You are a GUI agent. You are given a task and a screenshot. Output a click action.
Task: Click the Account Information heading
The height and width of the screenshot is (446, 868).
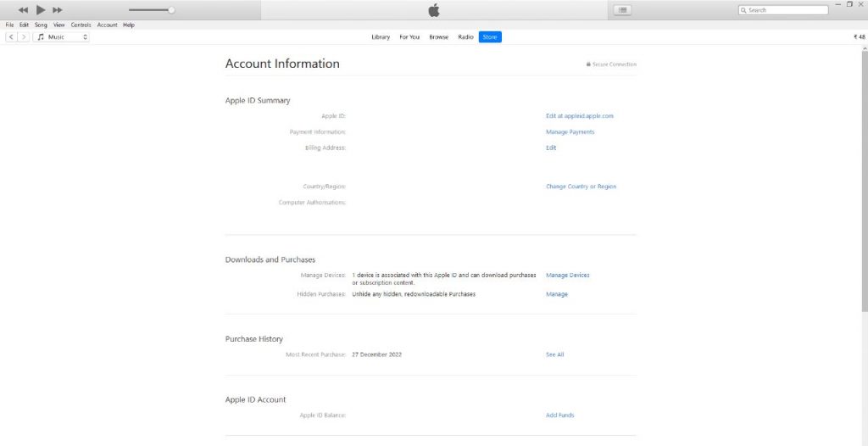pyautogui.click(x=282, y=64)
